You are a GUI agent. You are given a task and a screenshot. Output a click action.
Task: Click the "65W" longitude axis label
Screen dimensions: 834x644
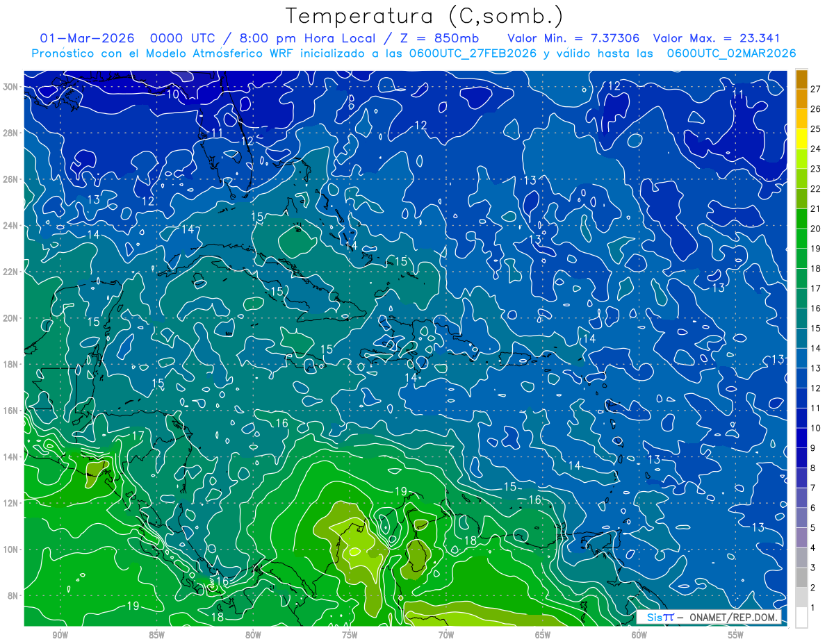pyautogui.click(x=543, y=635)
